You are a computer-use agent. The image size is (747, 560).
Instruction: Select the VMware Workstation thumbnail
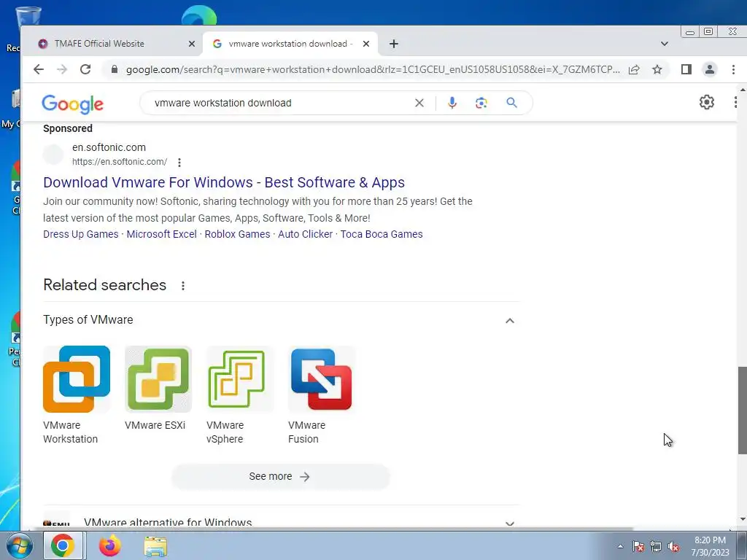(x=76, y=379)
